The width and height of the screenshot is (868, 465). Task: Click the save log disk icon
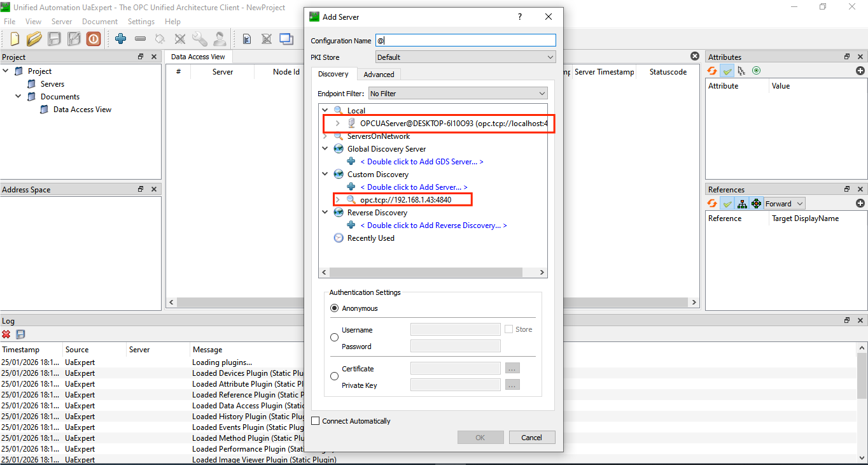(x=20, y=334)
